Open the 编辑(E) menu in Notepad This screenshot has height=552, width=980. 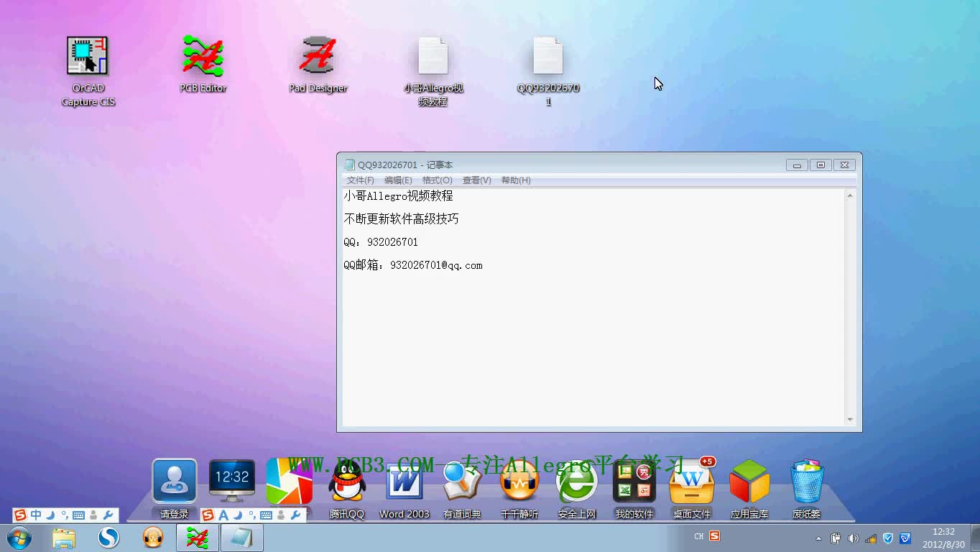pyautogui.click(x=398, y=180)
